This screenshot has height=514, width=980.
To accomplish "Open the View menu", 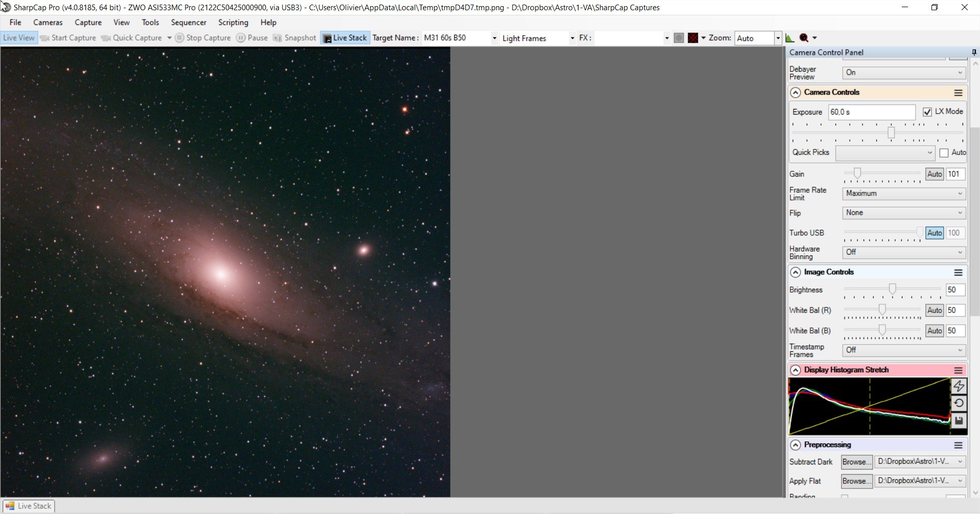I will 122,23.
